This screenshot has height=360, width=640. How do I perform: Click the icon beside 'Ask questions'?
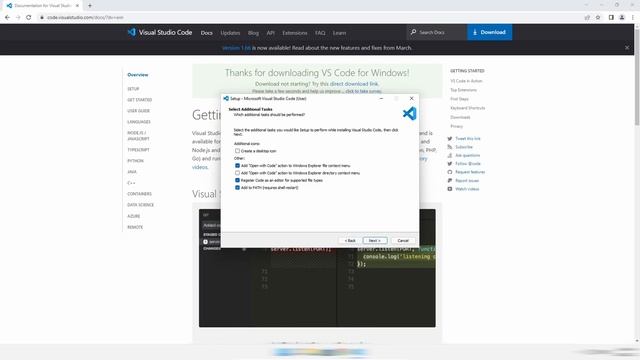click(x=450, y=156)
